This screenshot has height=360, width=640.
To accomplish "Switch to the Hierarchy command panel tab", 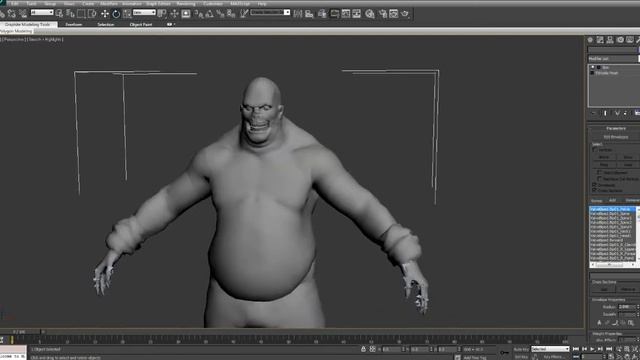I will (x=610, y=40).
